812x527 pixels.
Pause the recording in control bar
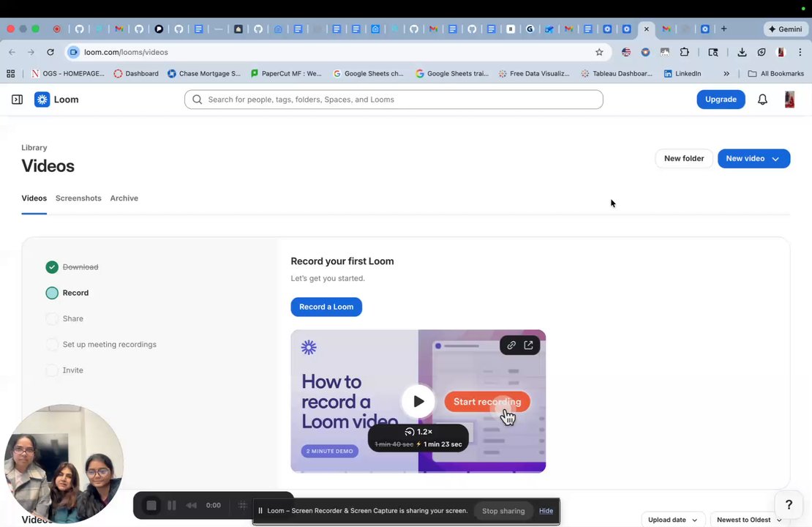click(171, 505)
